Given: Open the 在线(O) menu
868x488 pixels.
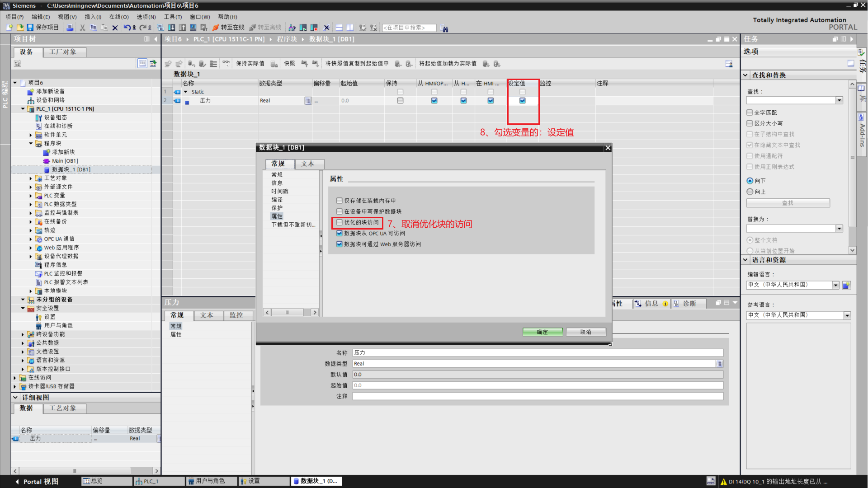Looking at the screenshot, I should 119,17.
